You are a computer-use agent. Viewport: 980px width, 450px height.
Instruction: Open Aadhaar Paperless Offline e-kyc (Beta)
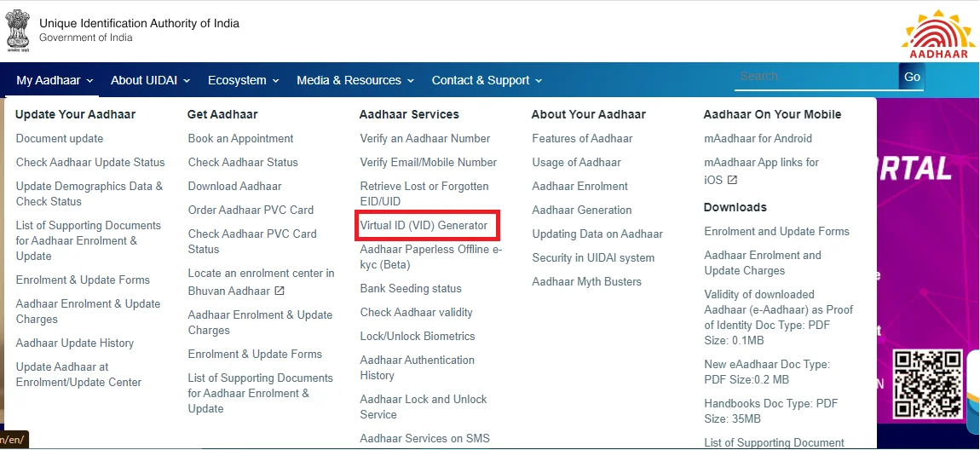[430, 257]
